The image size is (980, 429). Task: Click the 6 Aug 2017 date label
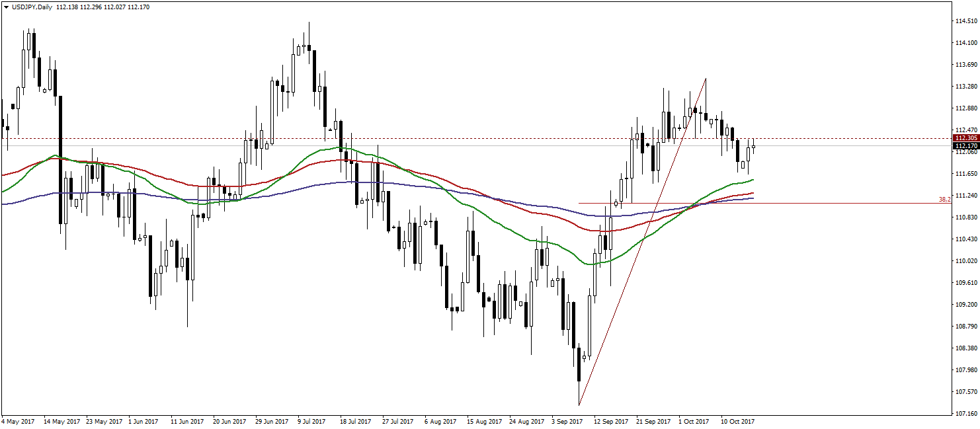coord(441,421)
